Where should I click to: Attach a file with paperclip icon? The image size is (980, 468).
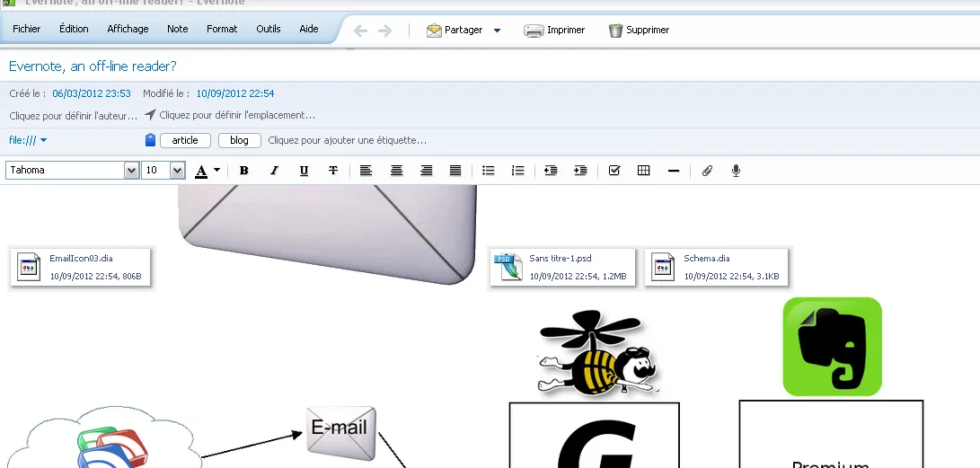click(x=707, y=171)
